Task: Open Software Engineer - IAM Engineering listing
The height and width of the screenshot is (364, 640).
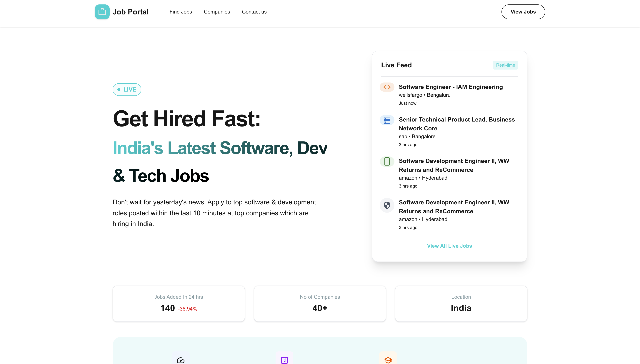Action: tap(451, 87)
